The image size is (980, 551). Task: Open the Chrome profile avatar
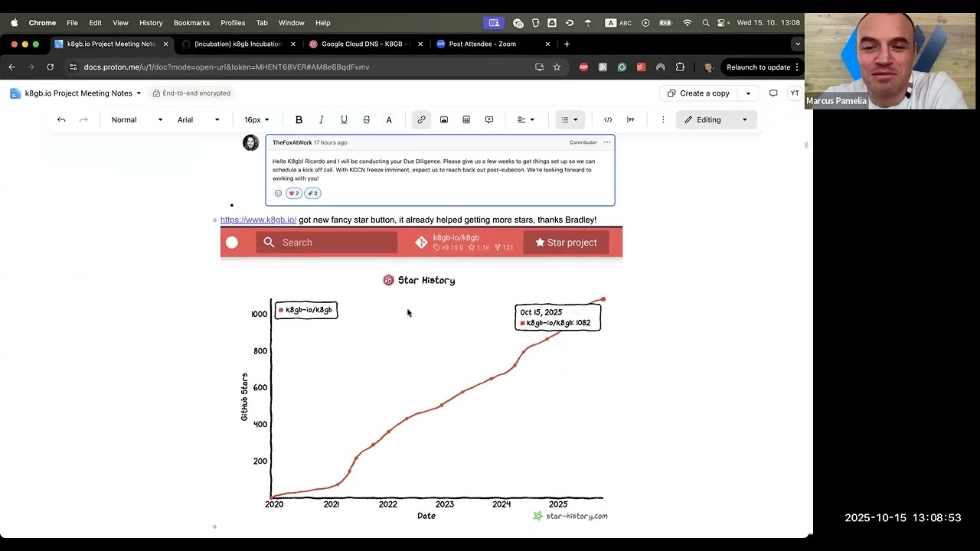pos(708,67)
